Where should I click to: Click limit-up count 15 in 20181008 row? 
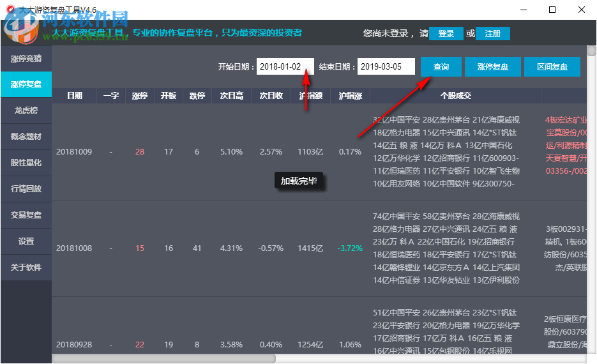coord(140,248)
